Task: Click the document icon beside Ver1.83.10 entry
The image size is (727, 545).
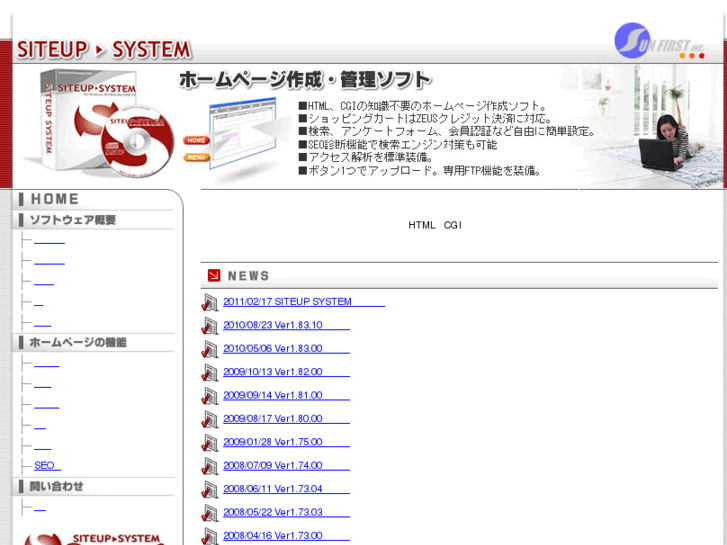Action: 210,326
